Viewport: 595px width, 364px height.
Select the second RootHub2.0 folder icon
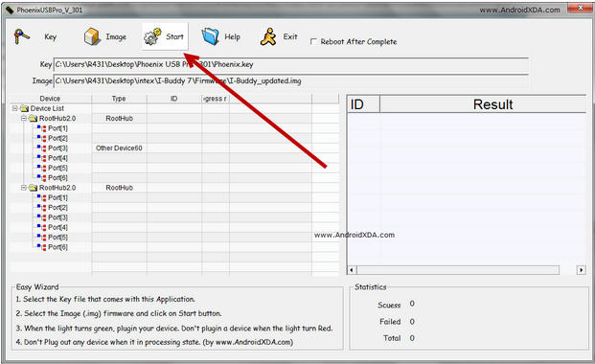coord(33,188)
